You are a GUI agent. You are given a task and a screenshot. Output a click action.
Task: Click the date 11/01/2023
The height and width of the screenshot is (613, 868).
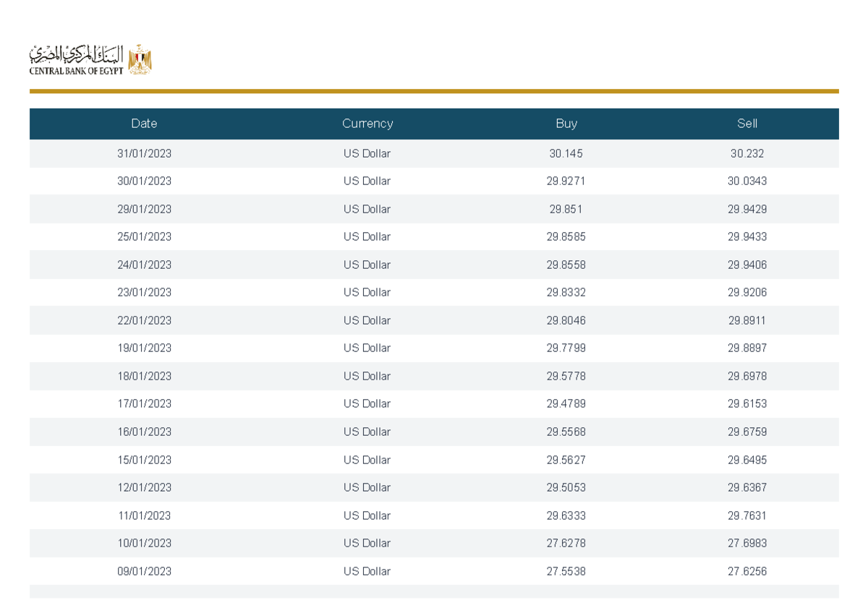pos(144,516)
